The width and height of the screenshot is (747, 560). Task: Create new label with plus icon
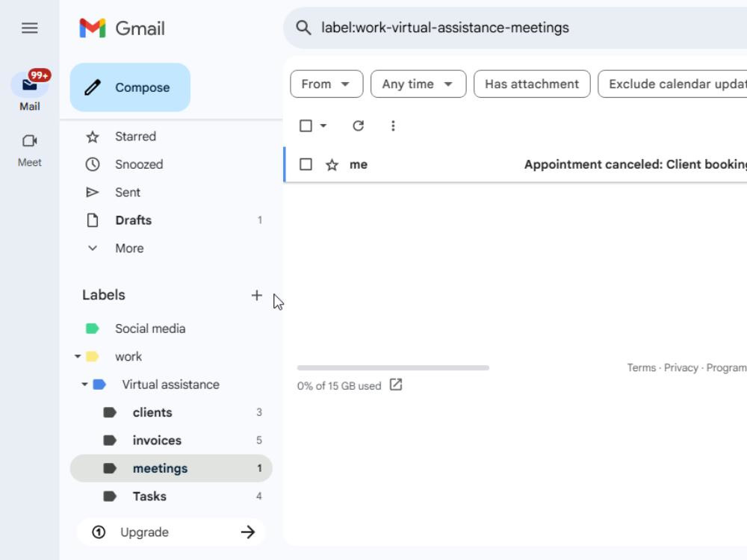click(x=257, y=295)
